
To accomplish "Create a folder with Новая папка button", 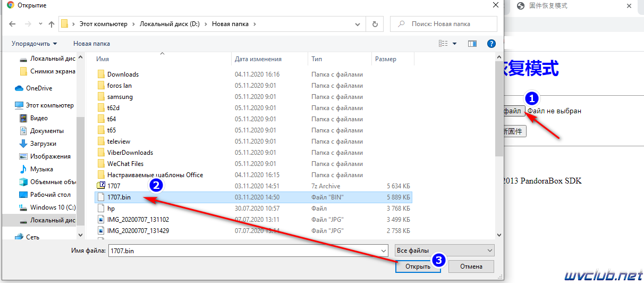I will [x=91, y=44].
